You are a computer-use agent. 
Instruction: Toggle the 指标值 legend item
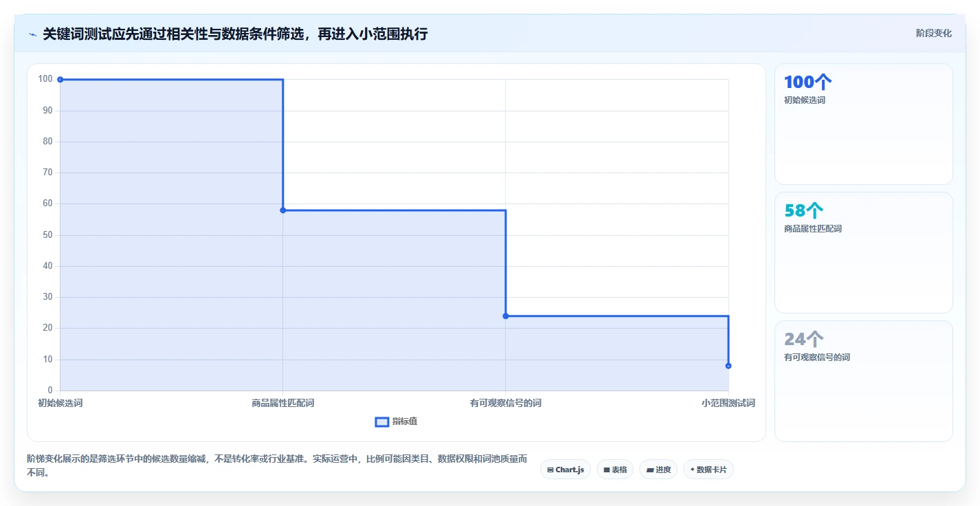[396, 421]
